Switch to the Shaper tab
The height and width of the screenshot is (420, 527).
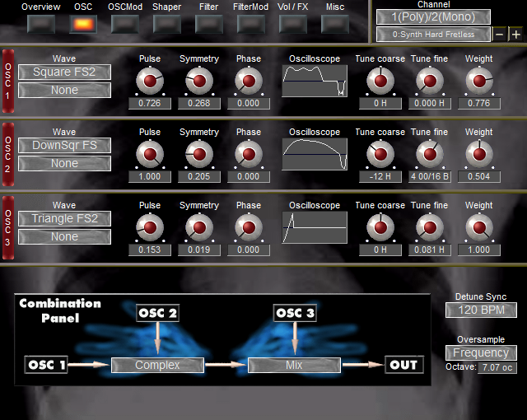[x=167, y=23]
